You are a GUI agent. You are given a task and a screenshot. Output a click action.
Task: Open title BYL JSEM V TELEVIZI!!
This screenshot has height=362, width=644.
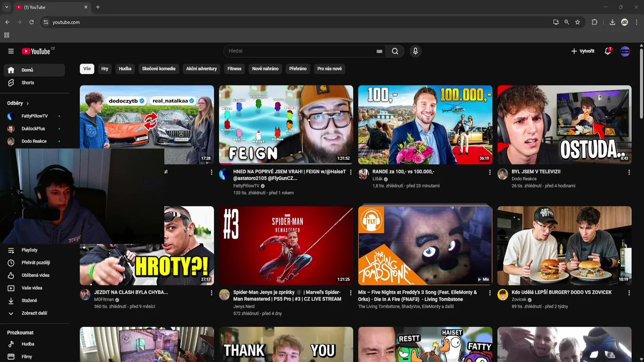coord(536,172)
